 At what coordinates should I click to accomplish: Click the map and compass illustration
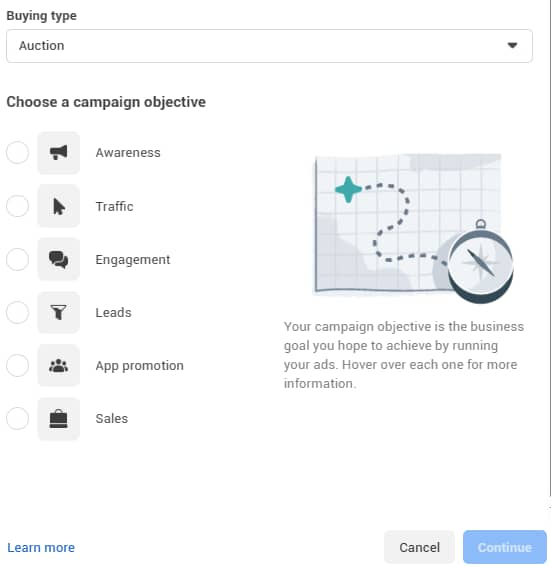click(x=413, y=228)
